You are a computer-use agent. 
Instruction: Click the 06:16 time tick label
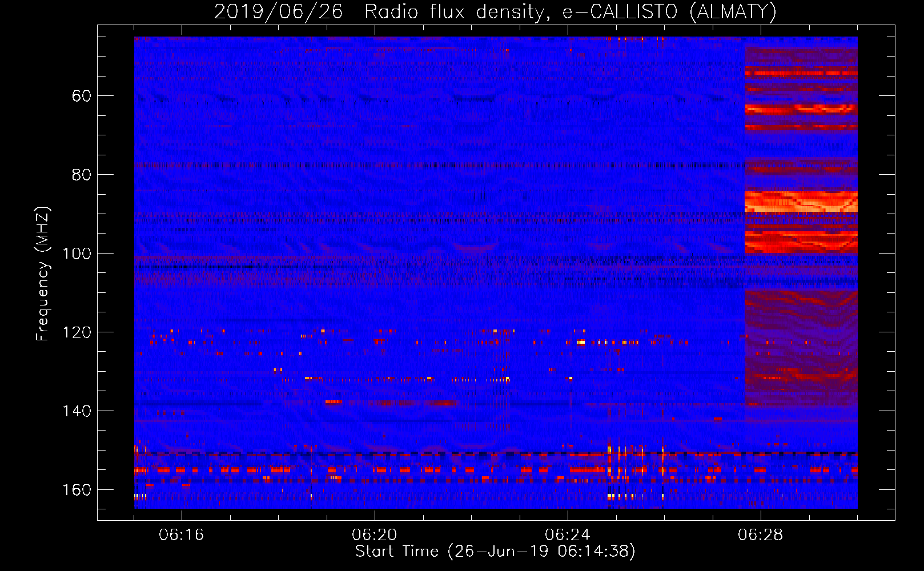pyautogui.click(x=182, y=535)
